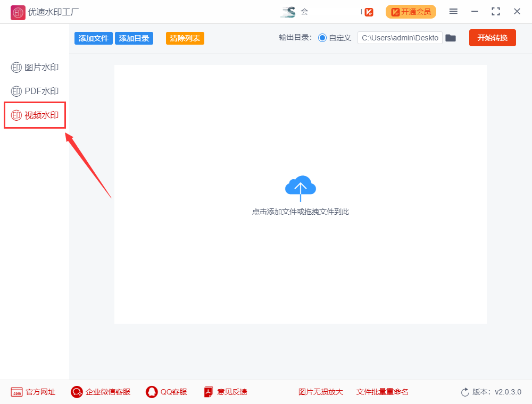Click the app logo icon top-left
The height and width of the screenshot is (404, 532).
tap(18, 12)
